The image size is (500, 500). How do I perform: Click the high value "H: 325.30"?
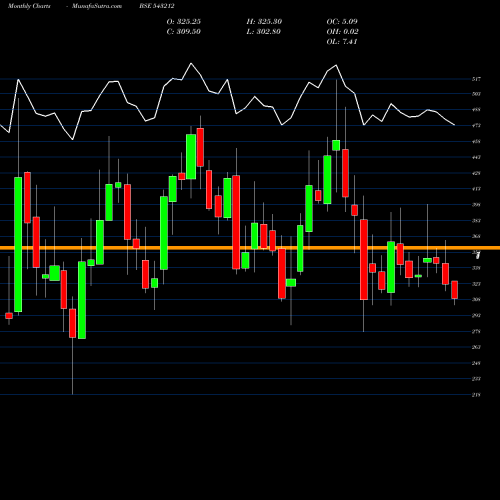pos(264,22)
